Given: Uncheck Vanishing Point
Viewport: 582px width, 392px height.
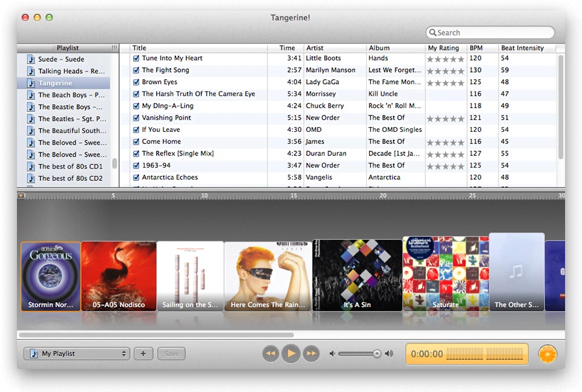Looking at the screenshot, I should (136, 118).
